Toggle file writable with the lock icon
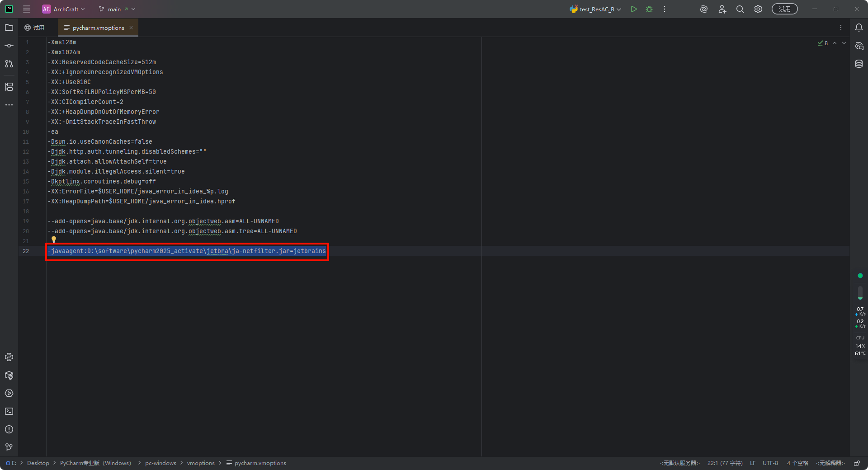 pos(857,463)
